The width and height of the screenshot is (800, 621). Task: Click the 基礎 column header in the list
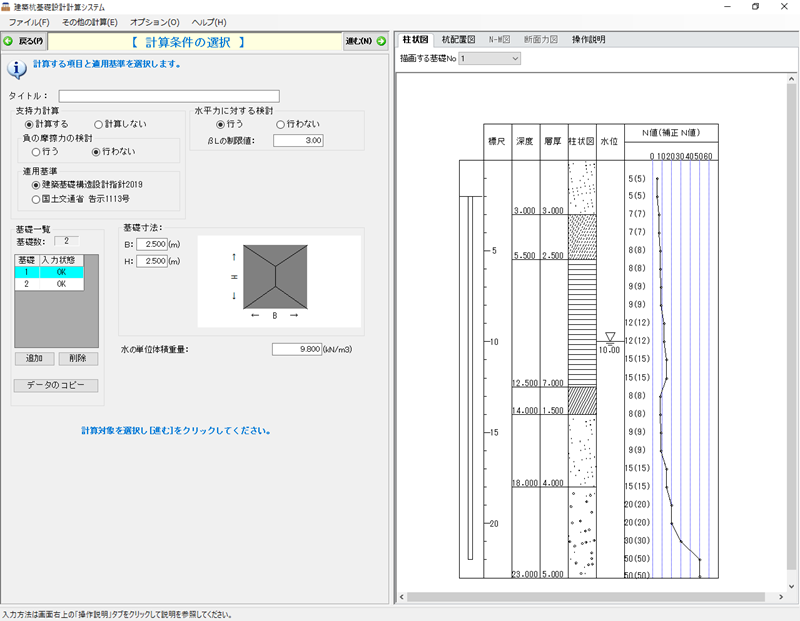pos(27,260)
